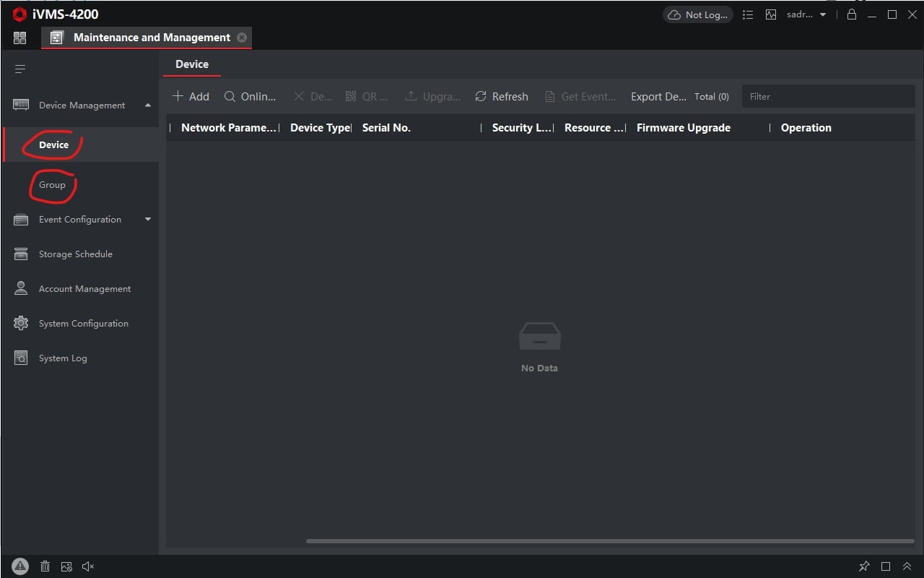The height and width of the screenshot is (578, 924).
Task: Click the cloud Not Logged In button
Action: [x=697, y=14]
